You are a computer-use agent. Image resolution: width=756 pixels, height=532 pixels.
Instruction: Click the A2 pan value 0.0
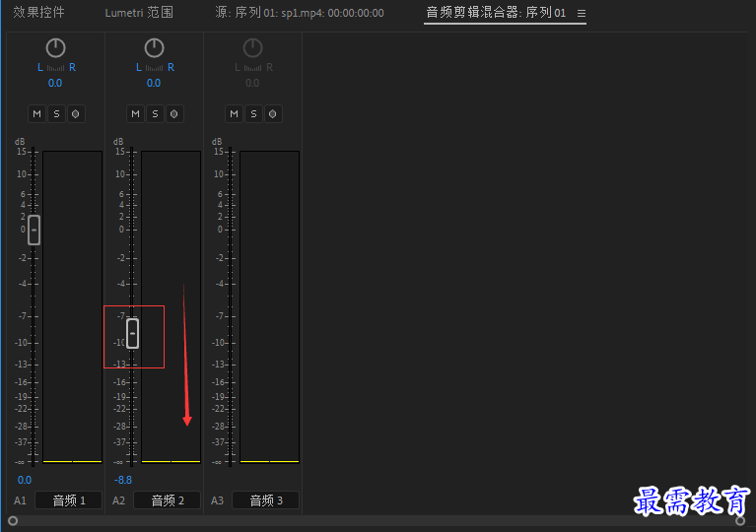click(x=154, y=83)
